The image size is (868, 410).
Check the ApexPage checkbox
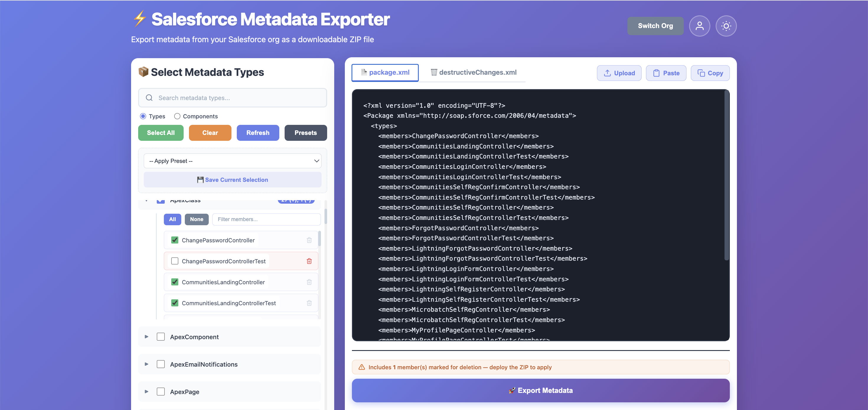[x=161, y=391]
